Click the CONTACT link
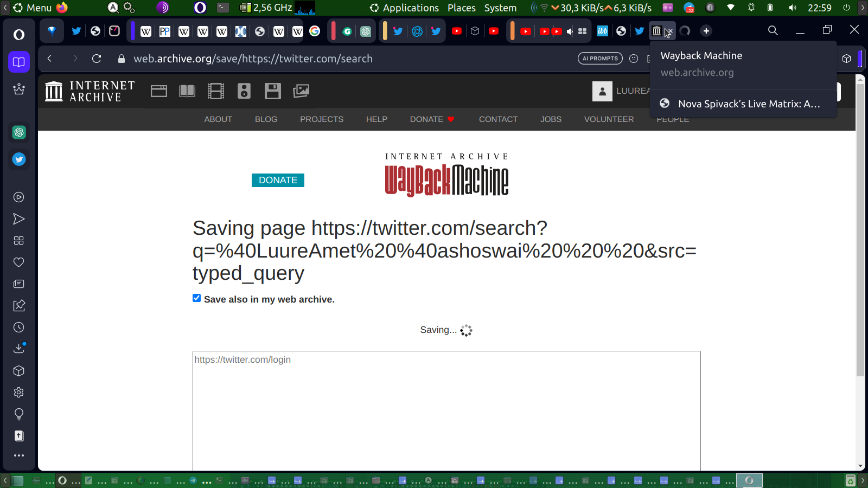This screenshot has height=488, width=868. tap(498, 119)
